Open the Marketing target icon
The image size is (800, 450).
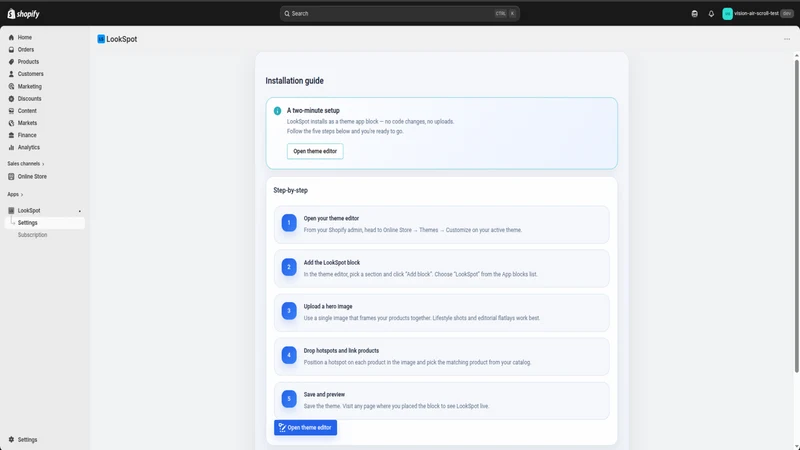(x=11, y=86)
